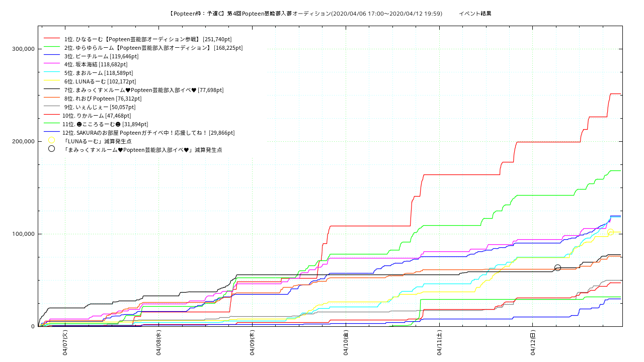This screenshot has width=644, height=362.
Task: Select legend entry 8位 れおぴ Popteen
Action: [103, 99]
